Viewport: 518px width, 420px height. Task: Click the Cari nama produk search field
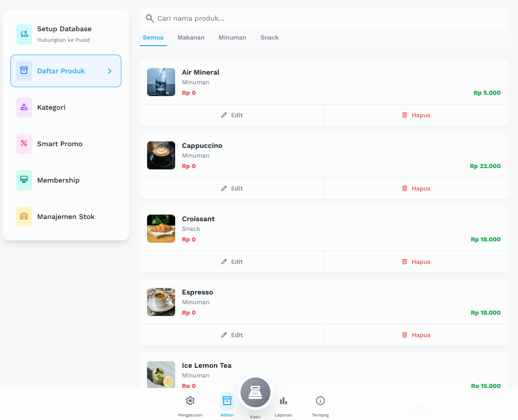[324, 18]
